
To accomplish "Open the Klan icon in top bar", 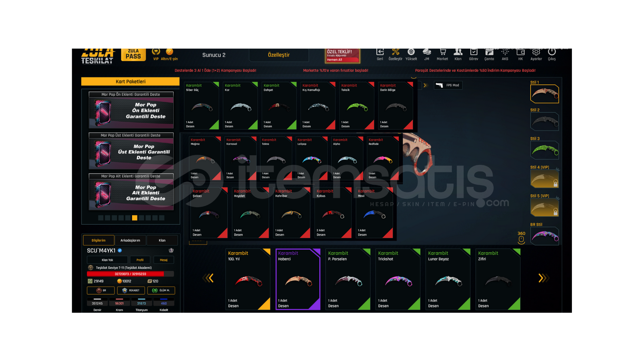I will (458, 52).
